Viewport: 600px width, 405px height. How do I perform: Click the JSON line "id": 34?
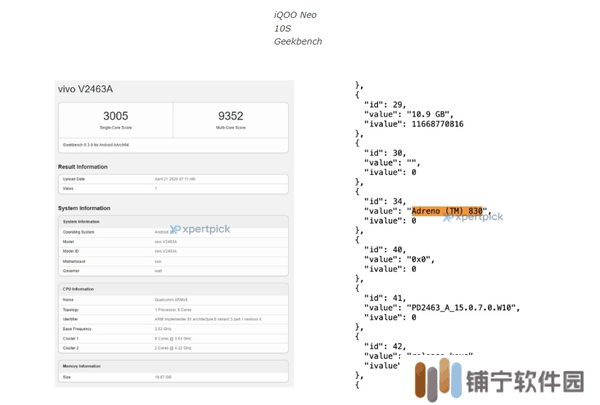[x=385, y=201]
